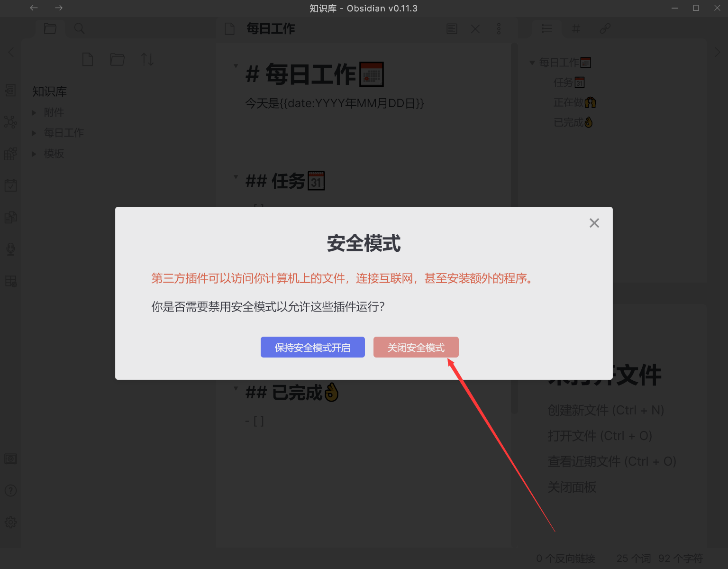Viewport: 728px width, 569px height.
Task: Create a new note in file explorer
Action: [88, 59]
